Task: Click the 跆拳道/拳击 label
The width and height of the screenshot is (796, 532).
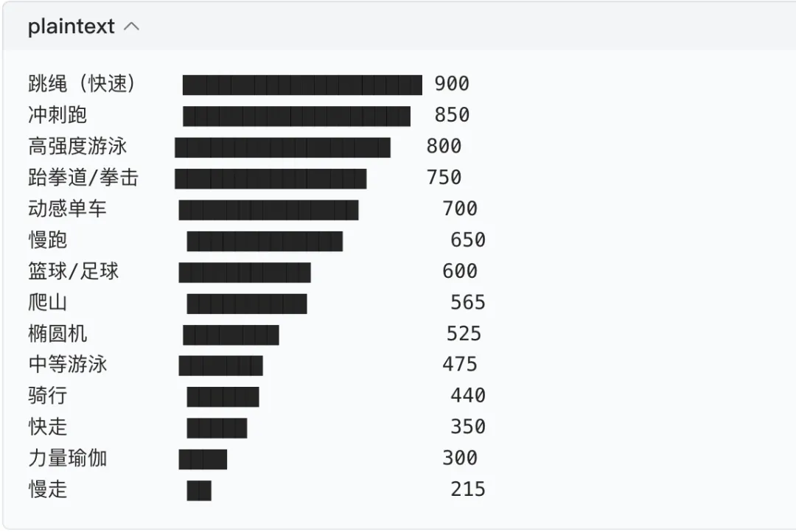Action: 83,178
